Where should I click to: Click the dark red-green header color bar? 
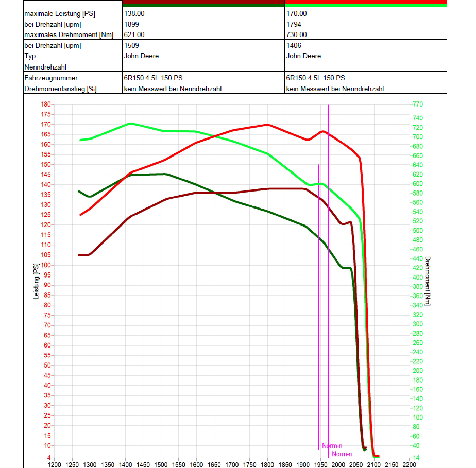click(203, 4)
